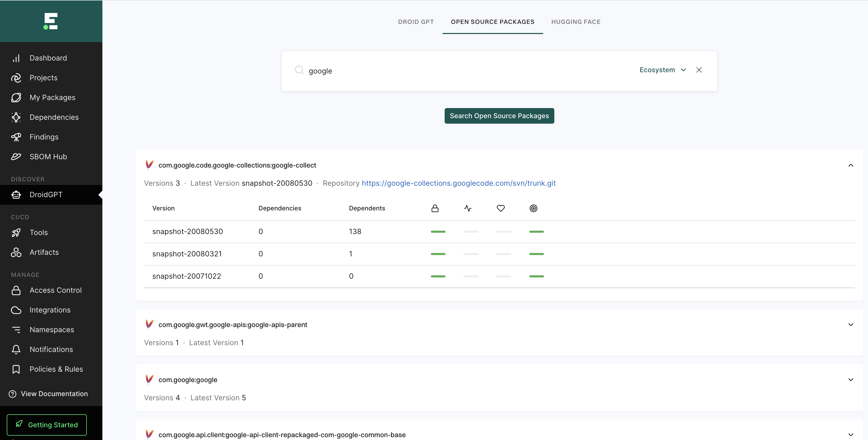
Task: Click the My Packages planet icon
Action: tap(16, 98)
